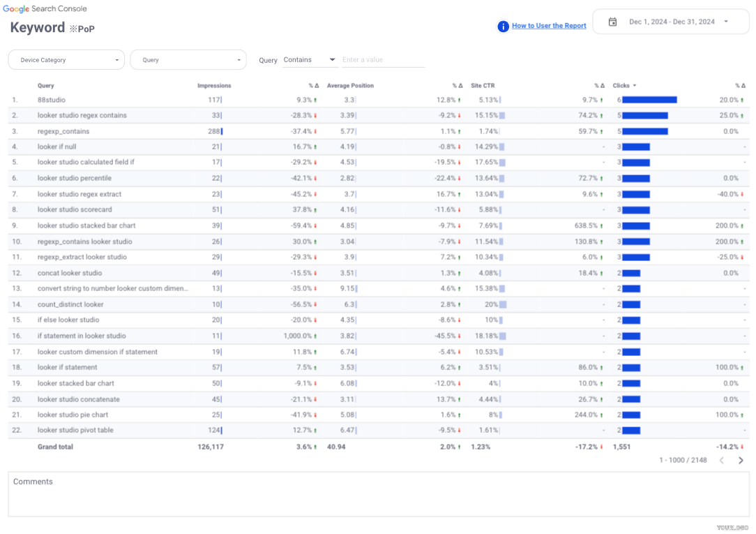This screenshot has height=534, width=756.
Task: Sort table by Site CTR header
Action: [483, 86]
